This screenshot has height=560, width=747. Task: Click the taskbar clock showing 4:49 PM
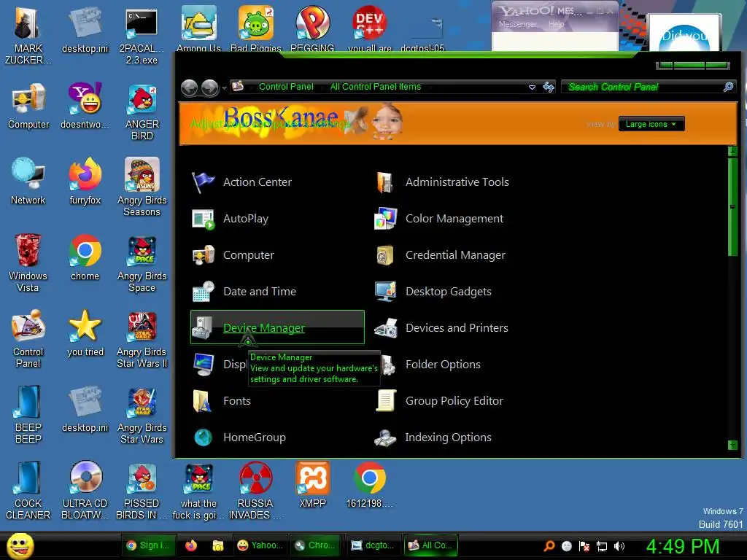[682, 546]
